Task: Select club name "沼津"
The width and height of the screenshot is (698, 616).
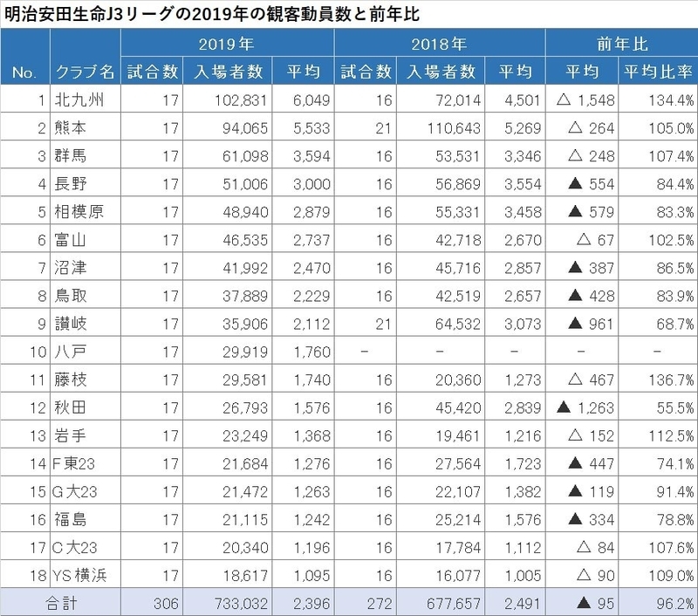Action: (x=71, y=268)
